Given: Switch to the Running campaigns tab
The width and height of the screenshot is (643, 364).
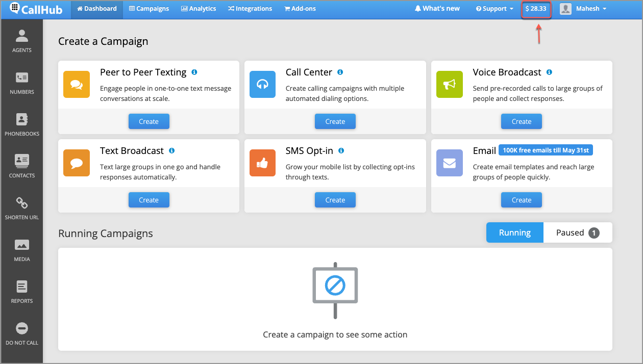Looking at the screenshot, I should tap(515, 232).
